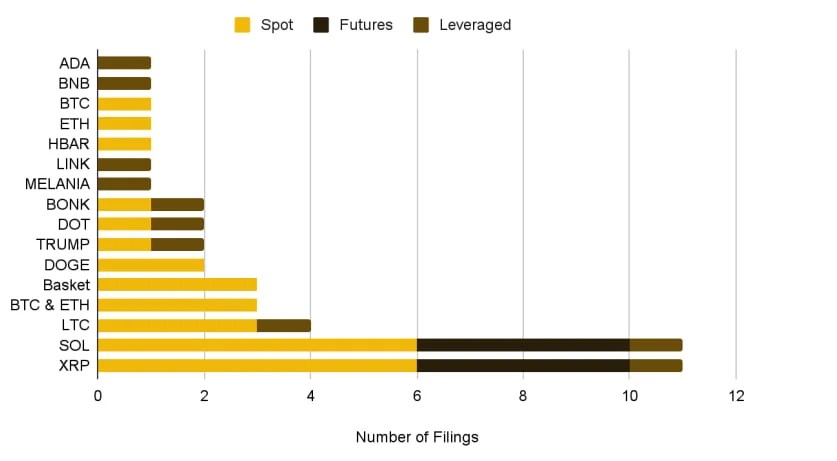Viewport: 837px width, 461px height.
Task: Click the 12 tick label on x-axis
Action: 736,395
